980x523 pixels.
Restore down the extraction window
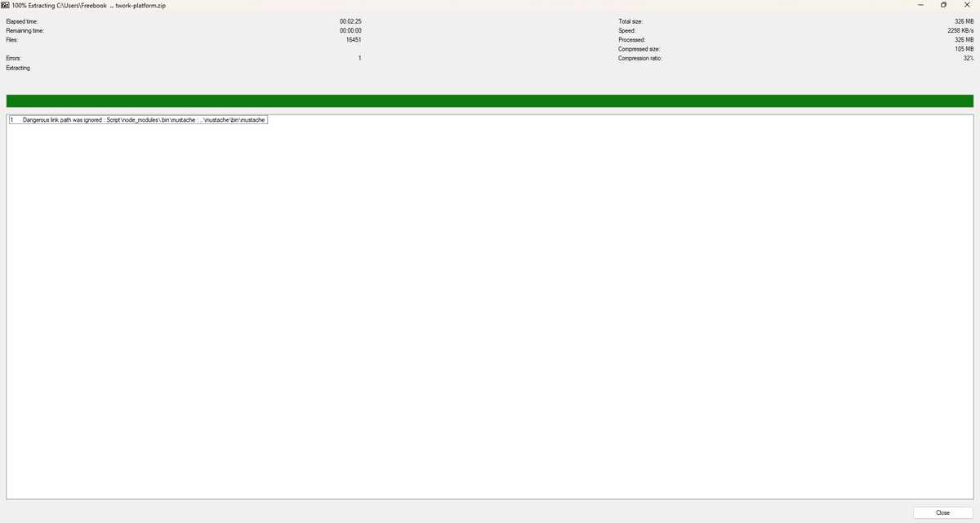943,6
